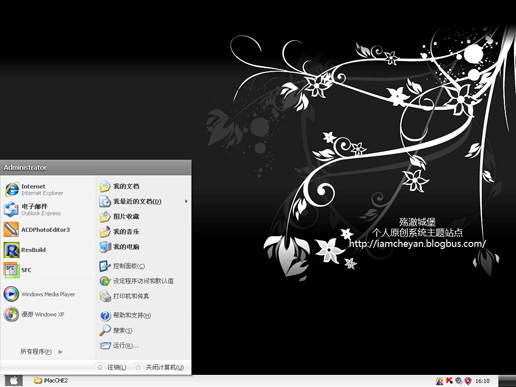Switch to iMacCHE2 taskbar window
The height and width of the screenshot is (387, 516).
pos(51,380)
